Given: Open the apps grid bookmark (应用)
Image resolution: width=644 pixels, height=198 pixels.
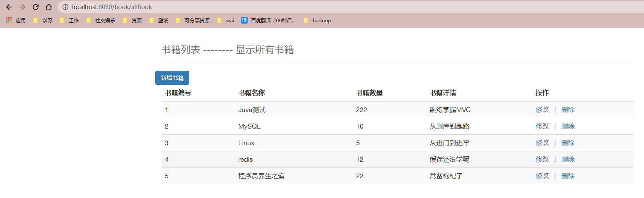Looking at the screenshot, I should point(16,20).
